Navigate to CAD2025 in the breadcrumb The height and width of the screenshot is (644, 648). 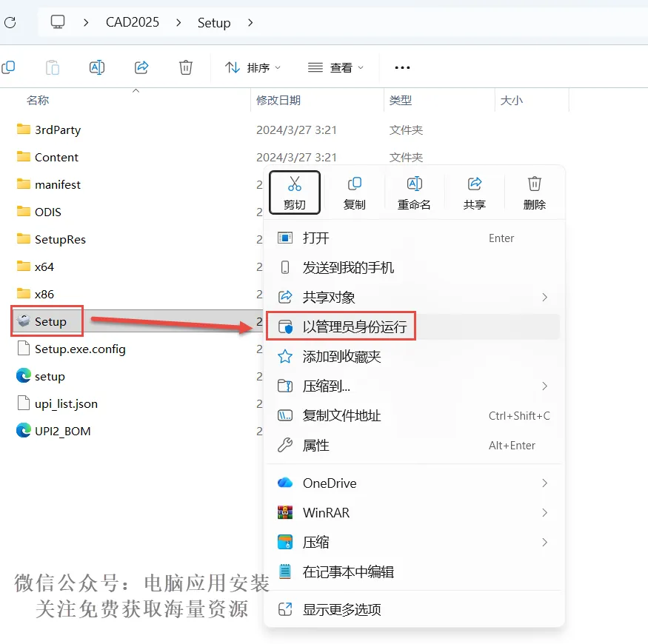[x=133, y=22]
